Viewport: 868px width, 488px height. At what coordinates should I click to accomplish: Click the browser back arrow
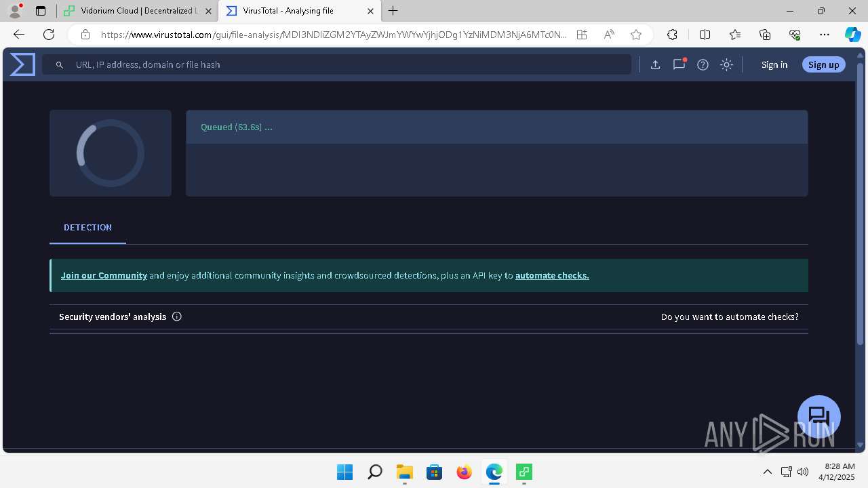(x=19, y=35)
